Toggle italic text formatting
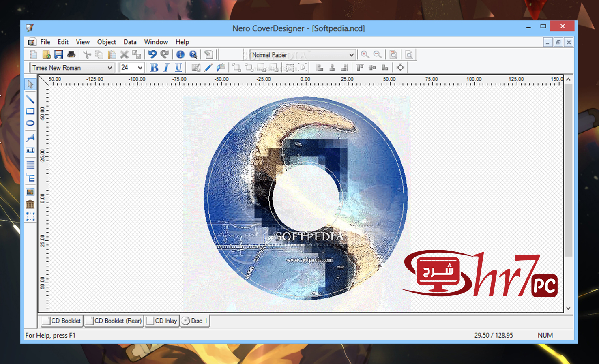Image resolution: width=599 pixels, height=364 pixels. click(166, 68)
